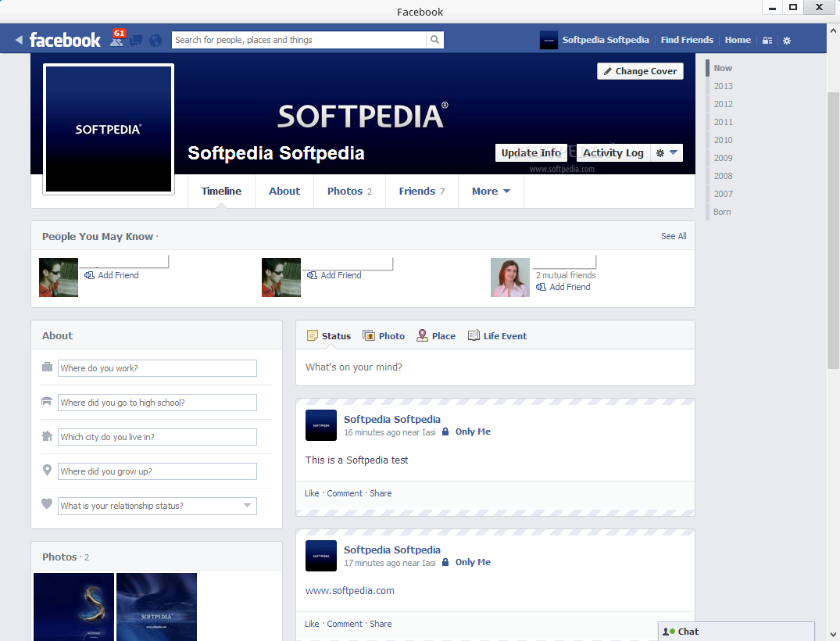Open the messages icon in header

pyautogui.click(x=136, y=40)
